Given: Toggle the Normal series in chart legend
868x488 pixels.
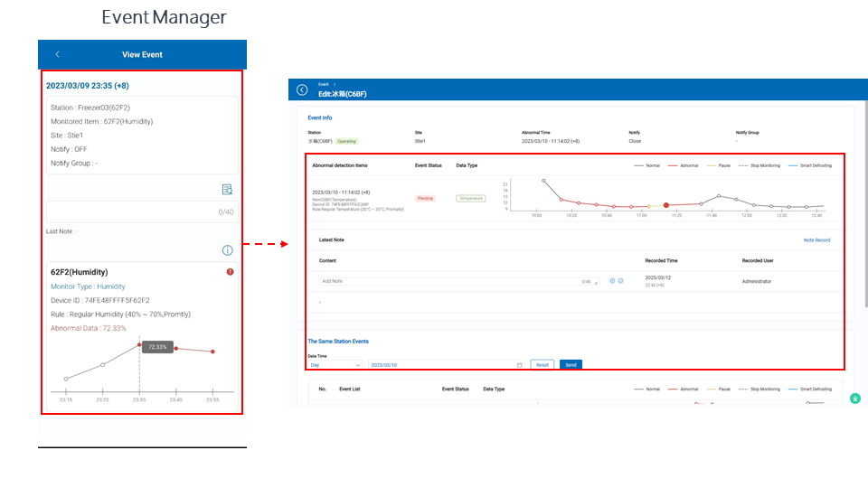Looking at the screenshot, I should pos(646,165).
